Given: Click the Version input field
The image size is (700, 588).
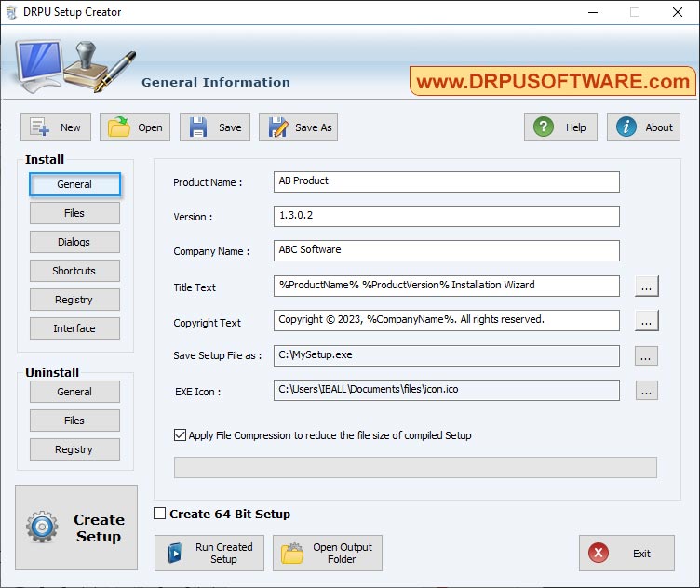Looking at the screenshot, I should (x=447, y=217).
